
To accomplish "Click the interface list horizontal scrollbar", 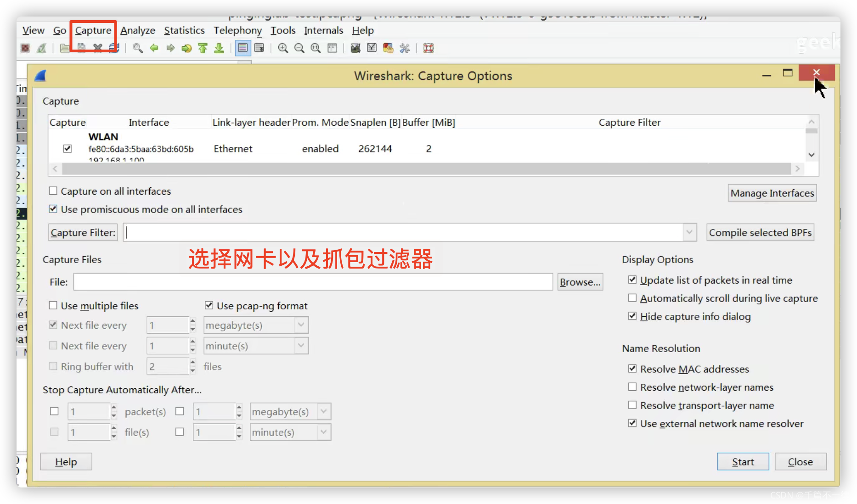I will [426, 168].
